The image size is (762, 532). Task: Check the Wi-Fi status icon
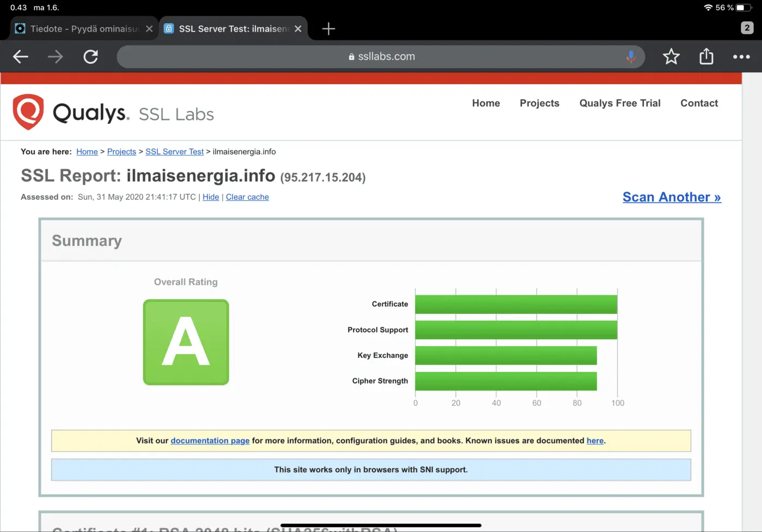point(708,8)
